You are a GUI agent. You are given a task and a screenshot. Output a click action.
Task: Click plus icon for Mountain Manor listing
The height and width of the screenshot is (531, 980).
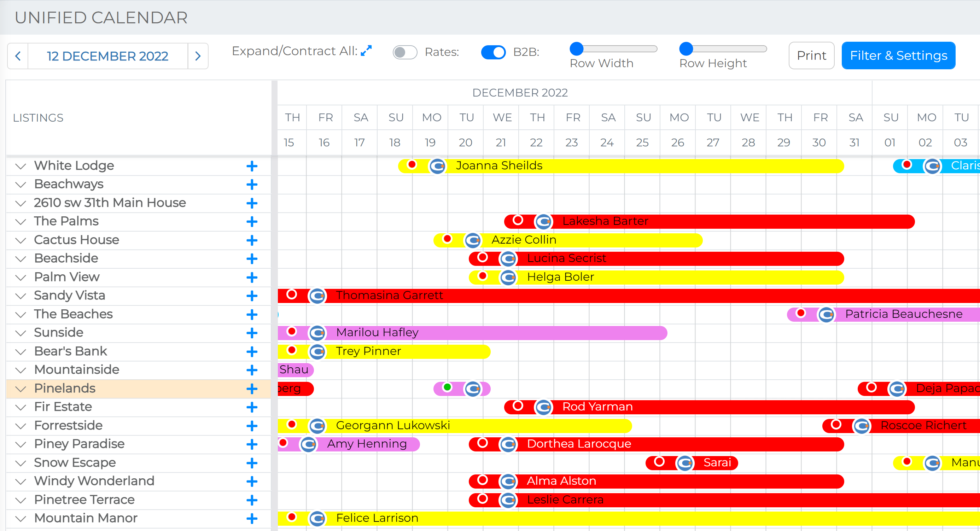pos(251,518)
